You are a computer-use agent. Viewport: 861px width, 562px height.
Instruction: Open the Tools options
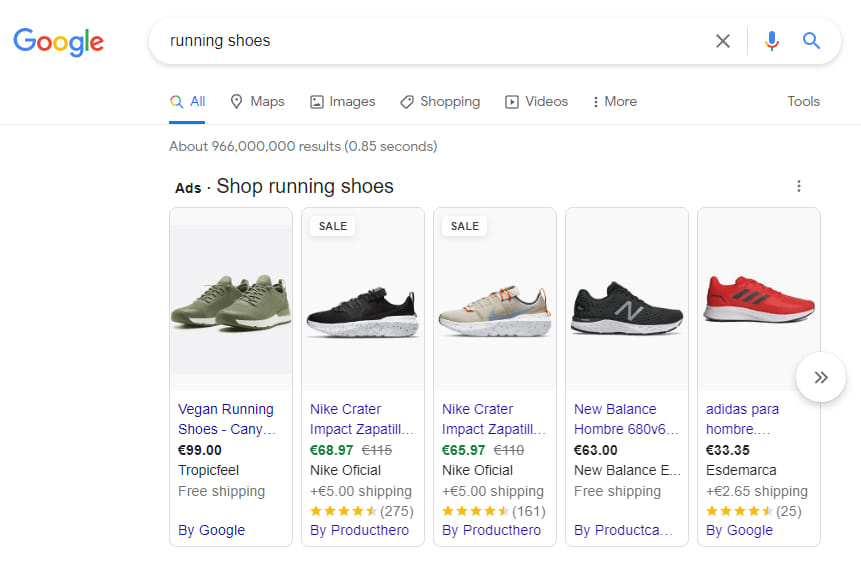[x=803, y=102]
